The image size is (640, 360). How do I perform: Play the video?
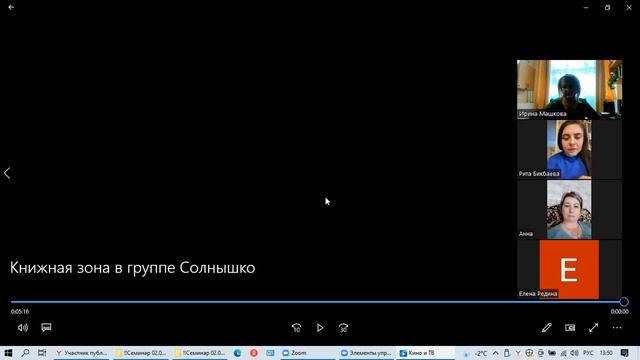pos(320,328)
